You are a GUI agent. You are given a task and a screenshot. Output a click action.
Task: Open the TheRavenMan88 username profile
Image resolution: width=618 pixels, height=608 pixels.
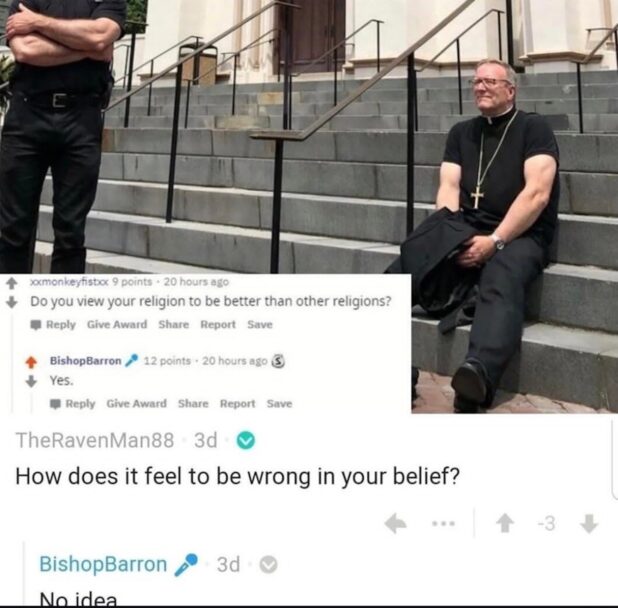(95, 440)
